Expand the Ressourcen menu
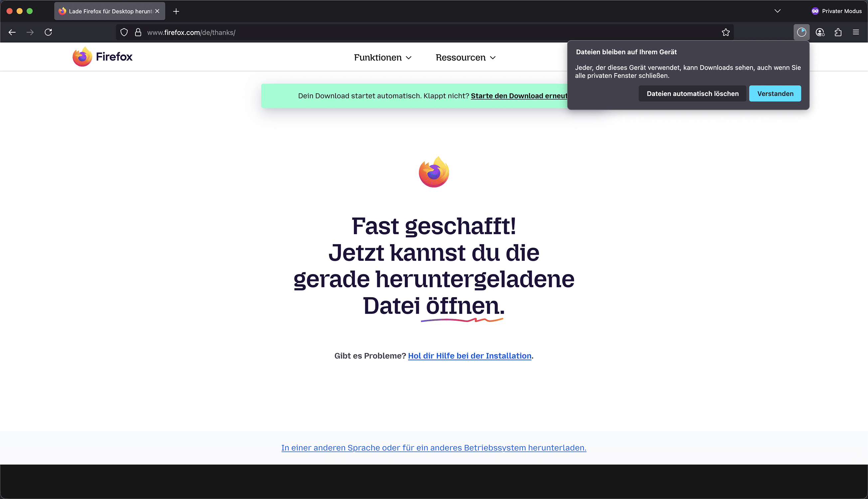Image resolution: width=868 pixels, height=499 pixels. pyautogui.click(x=466, y=58)
